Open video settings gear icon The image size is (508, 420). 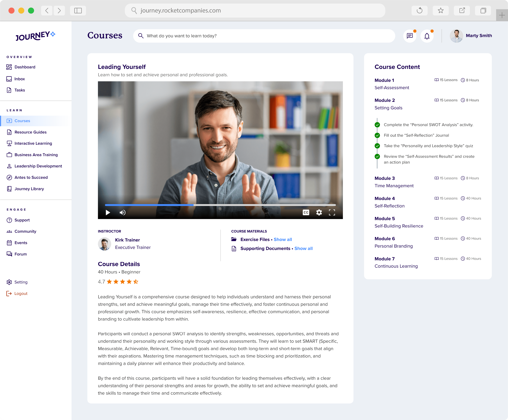tap(319, 213)
